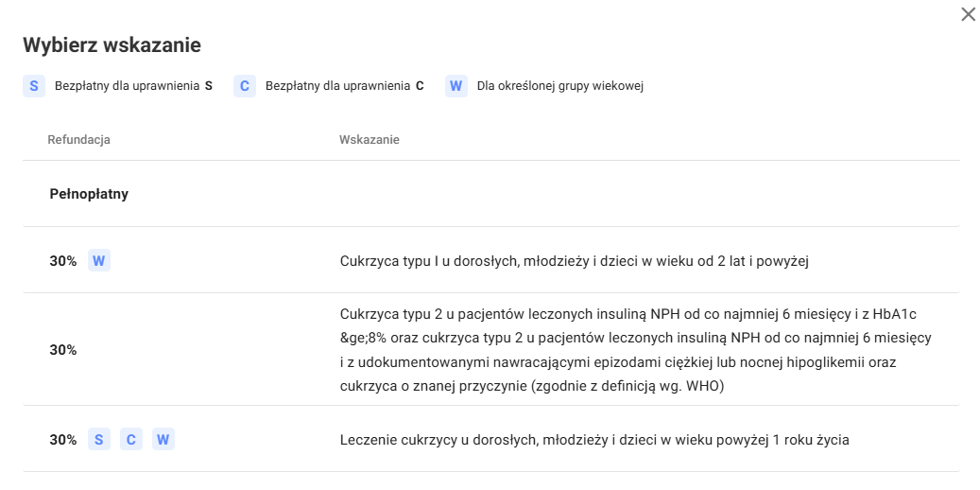Choose Leczenie cukrzycy u dorosłych indication
980x490 pixels.
coord(491,439)
